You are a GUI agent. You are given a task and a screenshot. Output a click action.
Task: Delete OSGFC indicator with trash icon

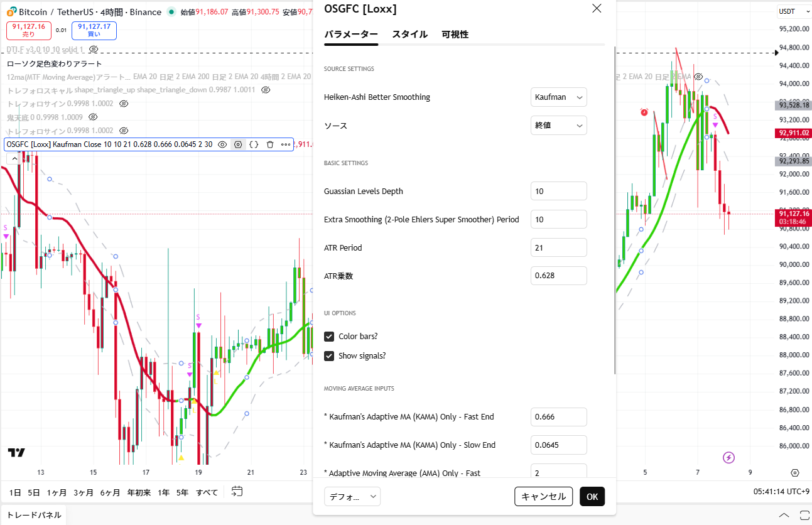pos(270,144)
